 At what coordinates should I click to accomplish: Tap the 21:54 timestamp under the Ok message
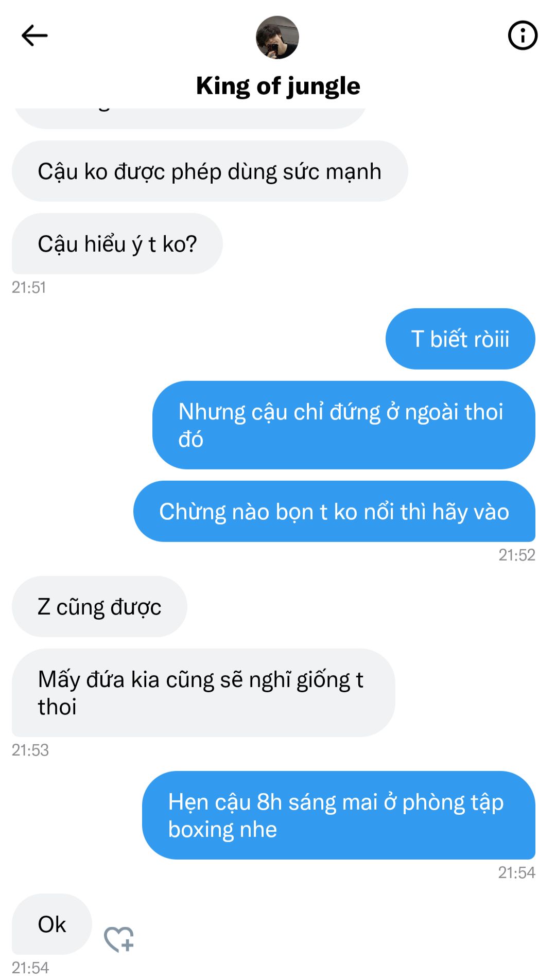30,968
